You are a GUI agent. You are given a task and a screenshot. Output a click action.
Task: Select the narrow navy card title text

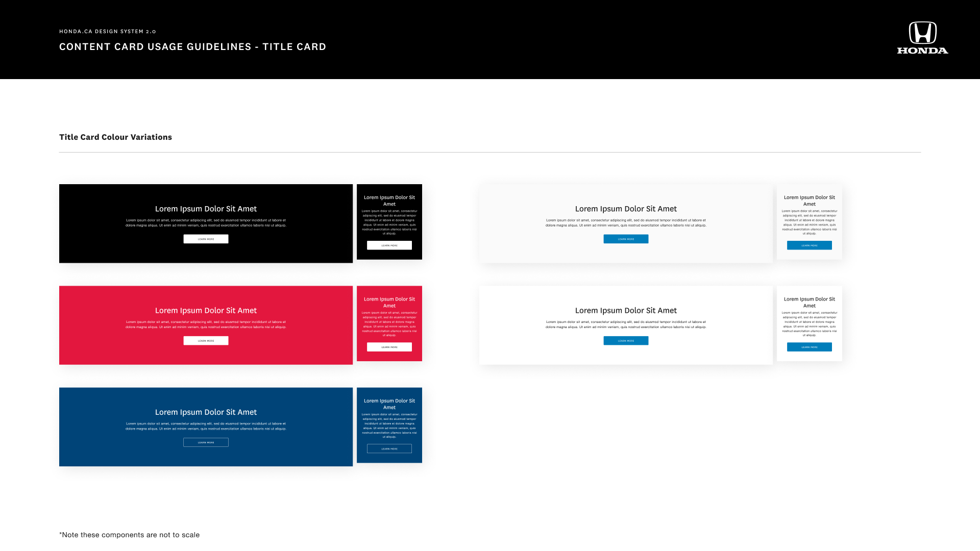pyautogui.click(x=389, y=404)
